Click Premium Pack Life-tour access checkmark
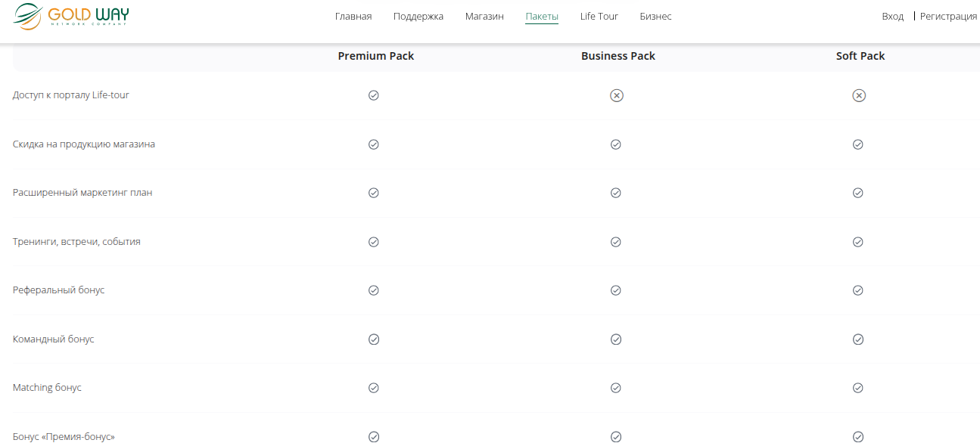 (x=373, y=95)
